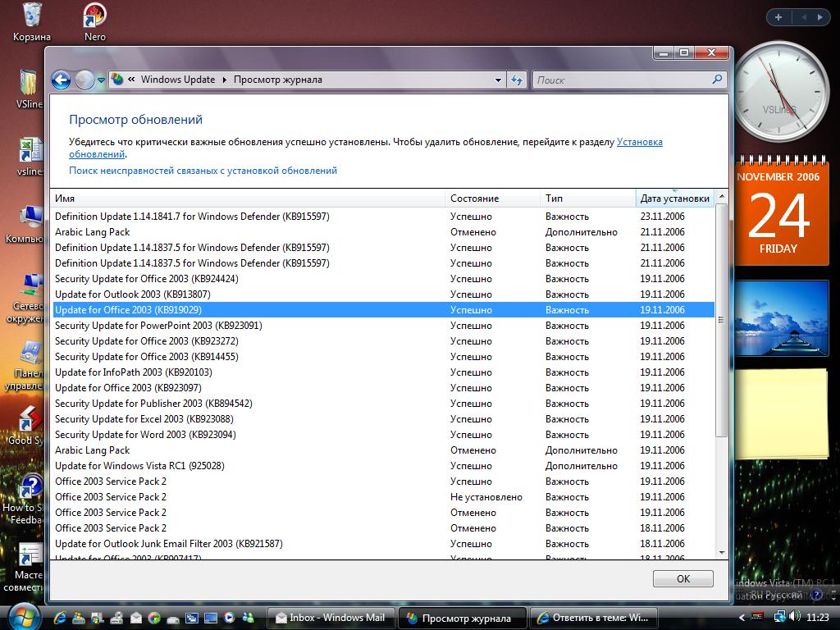Switch to Inbox - Windows Mail taskbar item
This screenshot has height=630, width=840.
331,618
